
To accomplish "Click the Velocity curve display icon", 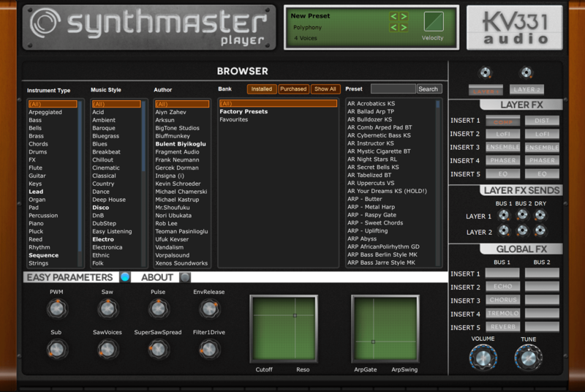I will (434, 21).
